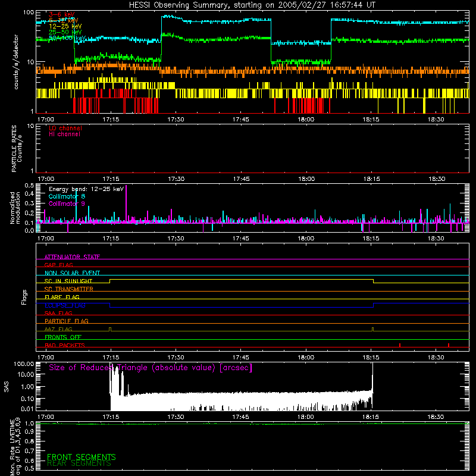
Task: Select the 25-50 keV legend label
Action: (x=65, y=32)
